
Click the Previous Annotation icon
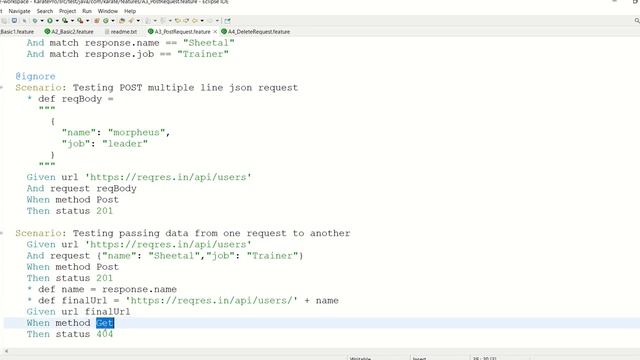point(163,20)
